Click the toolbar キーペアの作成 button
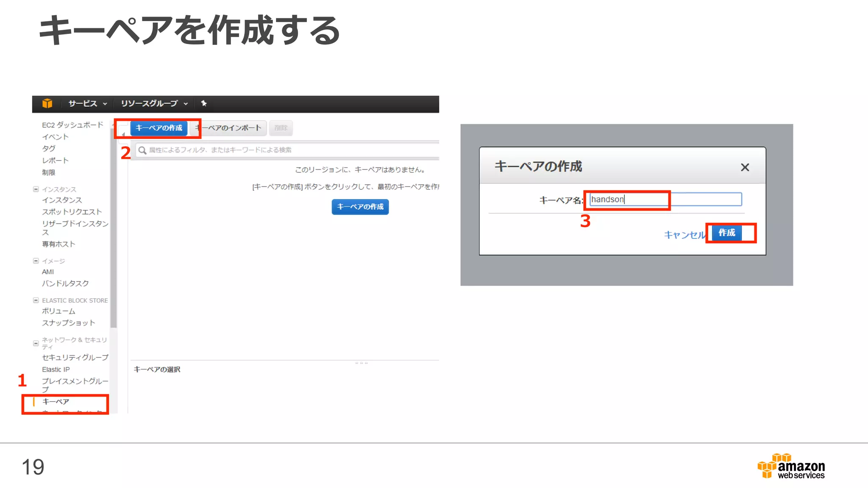 pyautogui.click(x=159, y=128)
